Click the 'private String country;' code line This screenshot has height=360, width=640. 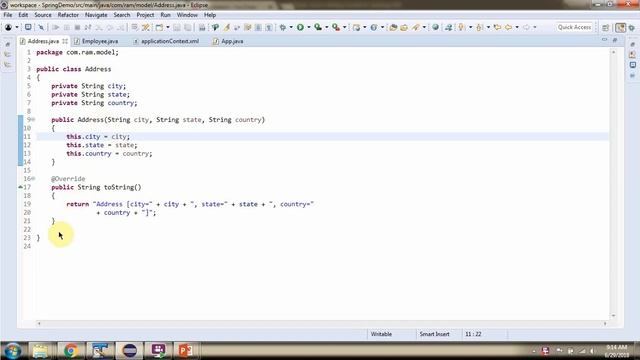click(x=94, y=103)
